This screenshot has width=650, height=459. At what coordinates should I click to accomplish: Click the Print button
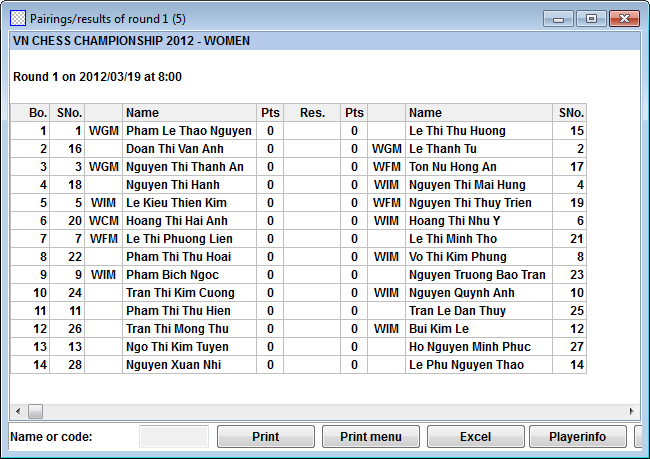click(x=266, y=437)
